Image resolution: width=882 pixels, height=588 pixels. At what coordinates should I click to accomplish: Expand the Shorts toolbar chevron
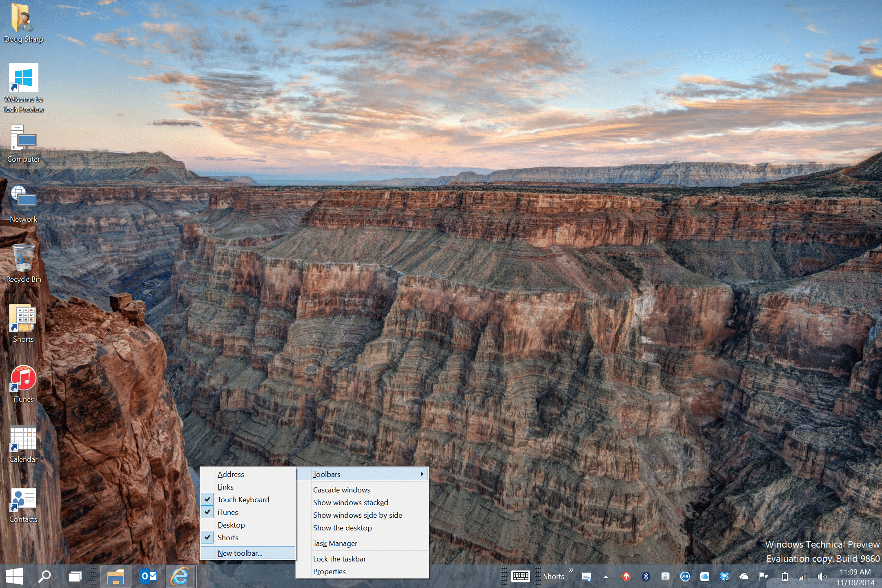[571, 570]
